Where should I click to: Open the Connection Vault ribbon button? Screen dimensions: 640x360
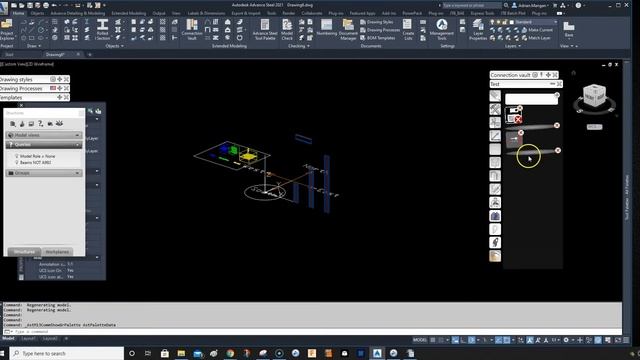click(192, 29)
